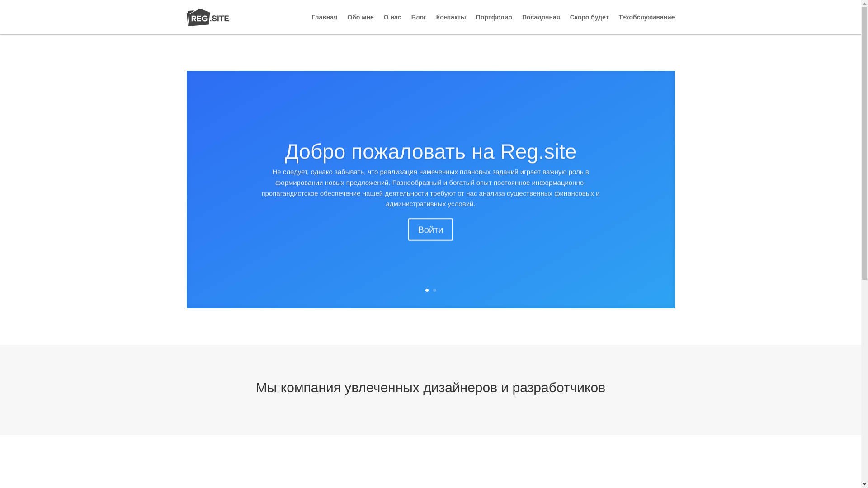Switch to the second slide dot
The height and width of the screenshot is (488, 868).
(434, 290)
